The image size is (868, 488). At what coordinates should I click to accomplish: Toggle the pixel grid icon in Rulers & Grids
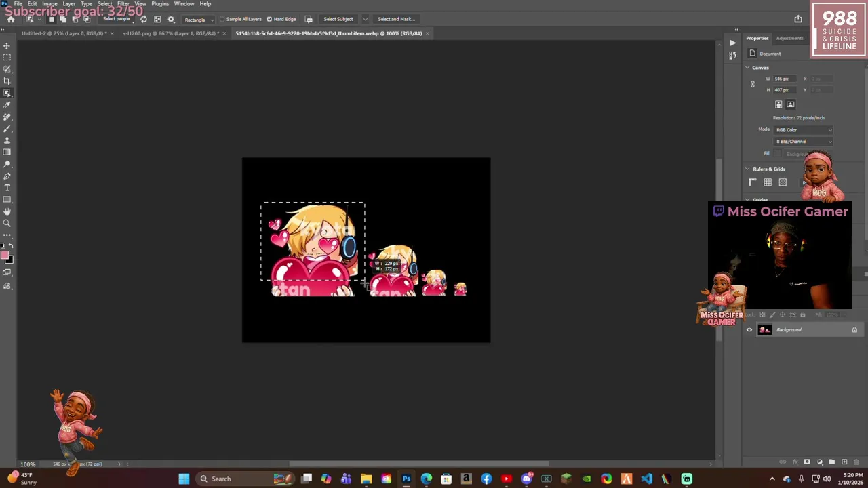click(x=783, y=182)
